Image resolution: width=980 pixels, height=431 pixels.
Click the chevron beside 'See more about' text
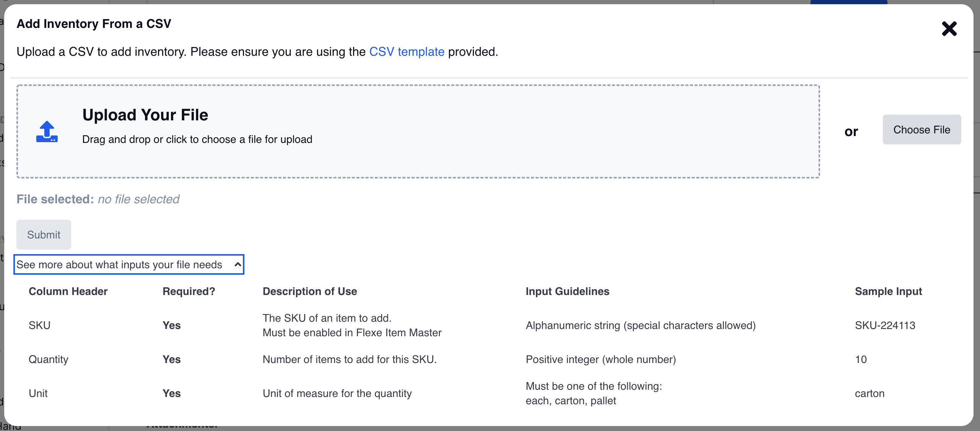click(x=238, y=264)
